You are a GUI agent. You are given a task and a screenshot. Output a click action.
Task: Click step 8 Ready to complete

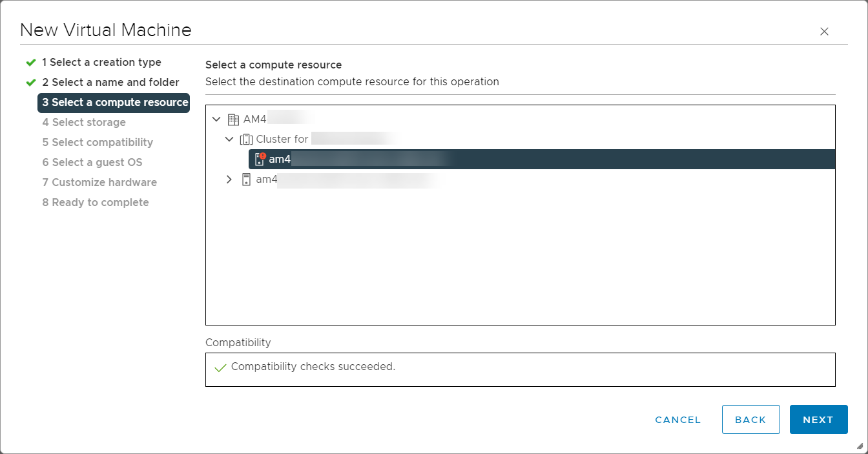(x=96, y=203)
